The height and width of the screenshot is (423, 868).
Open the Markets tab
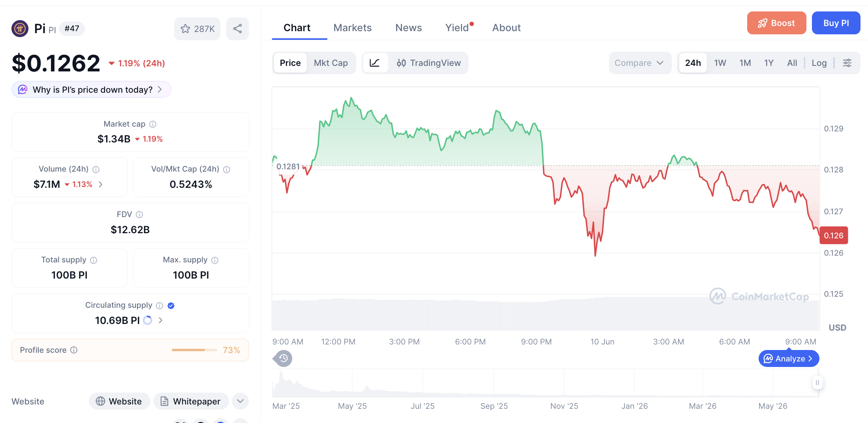[x=353, y=28]
